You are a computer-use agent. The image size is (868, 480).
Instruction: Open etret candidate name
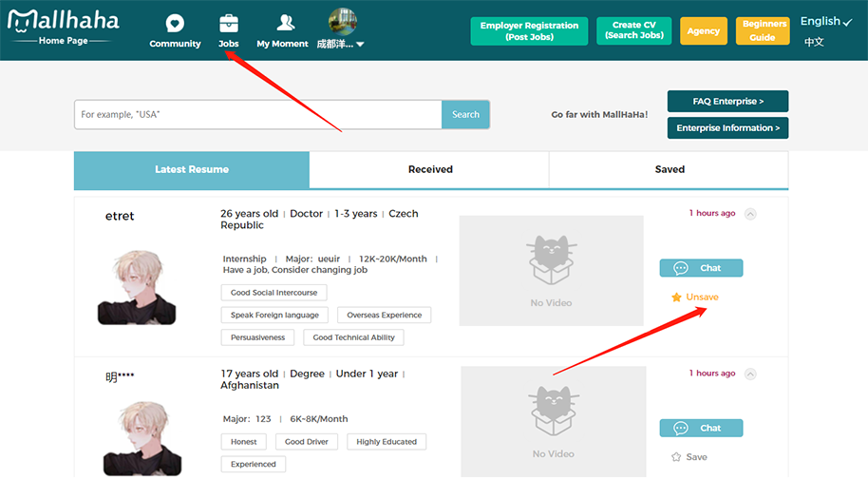tap(120, 216)
